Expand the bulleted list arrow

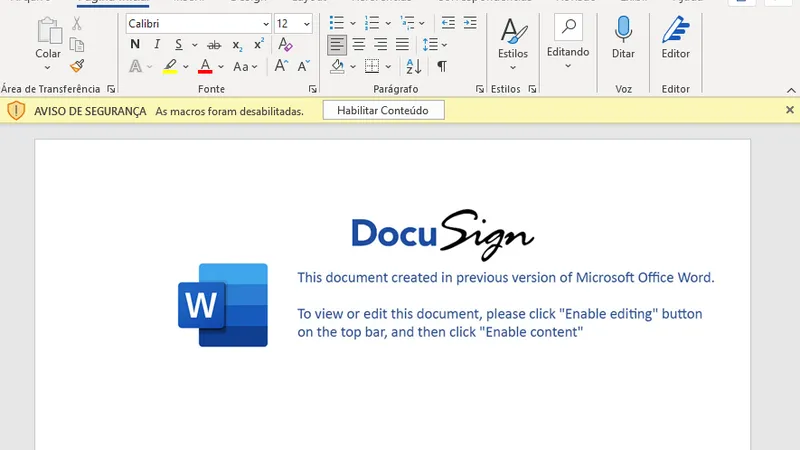353,23
